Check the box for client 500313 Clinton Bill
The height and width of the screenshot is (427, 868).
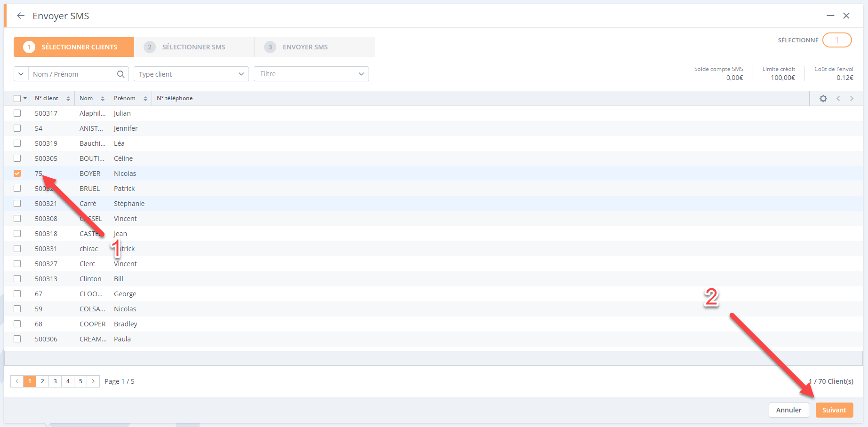pos(17,279)
